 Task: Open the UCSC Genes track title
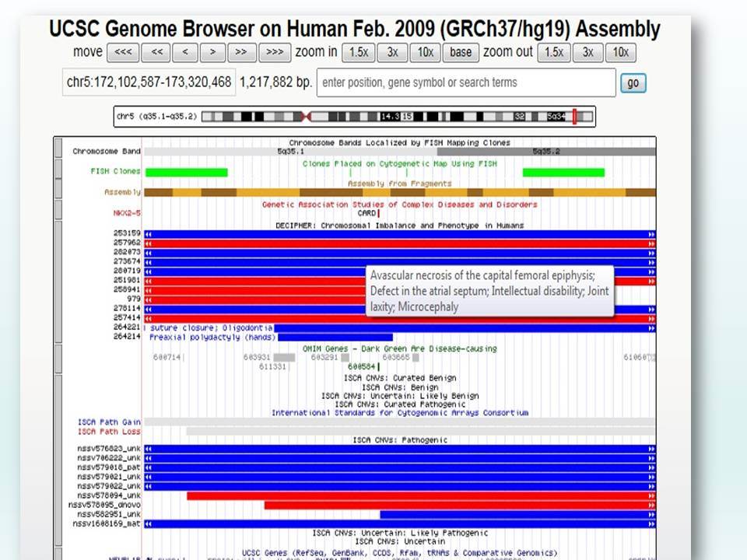(x=400, y=553)
